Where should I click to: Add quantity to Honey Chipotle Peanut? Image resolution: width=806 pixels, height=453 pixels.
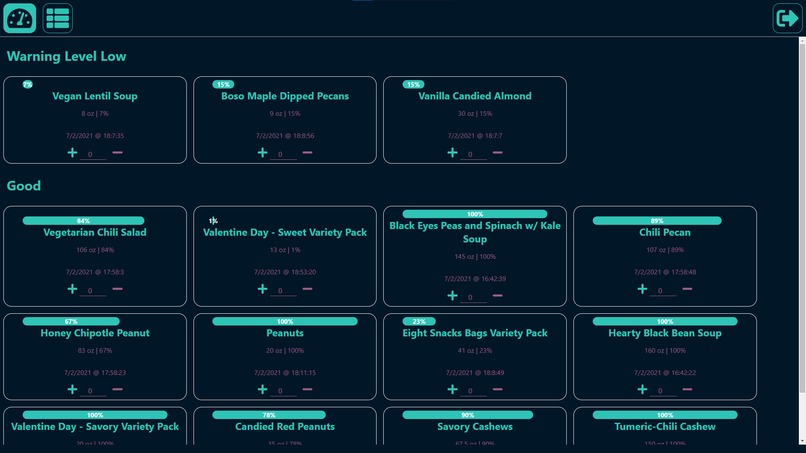point(72,390)
